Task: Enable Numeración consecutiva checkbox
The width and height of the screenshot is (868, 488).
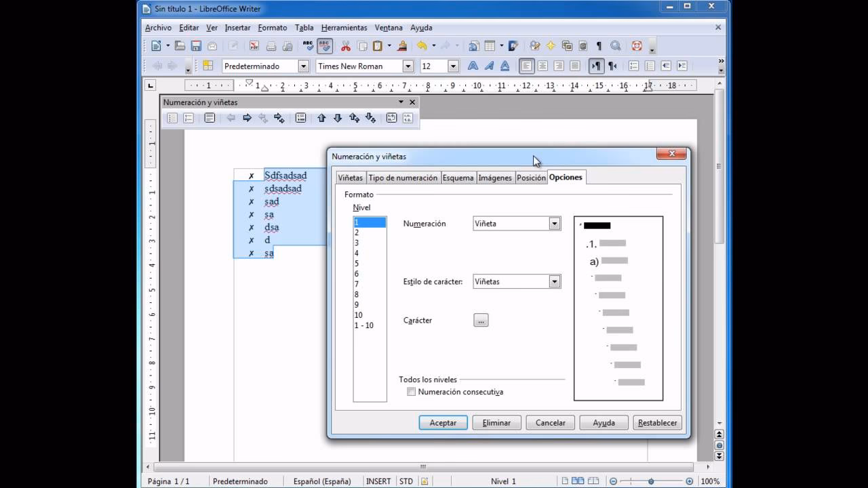Action: coord(411,391)
